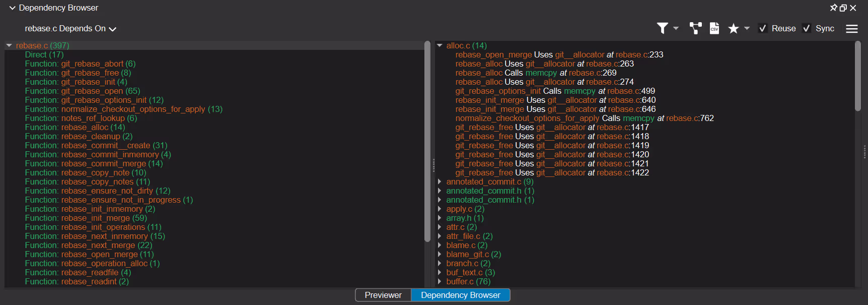Toggle the Reuse checkbox
Image resolution: width=868 pixels, height=305 pixels.
click(x=763, y=28)
